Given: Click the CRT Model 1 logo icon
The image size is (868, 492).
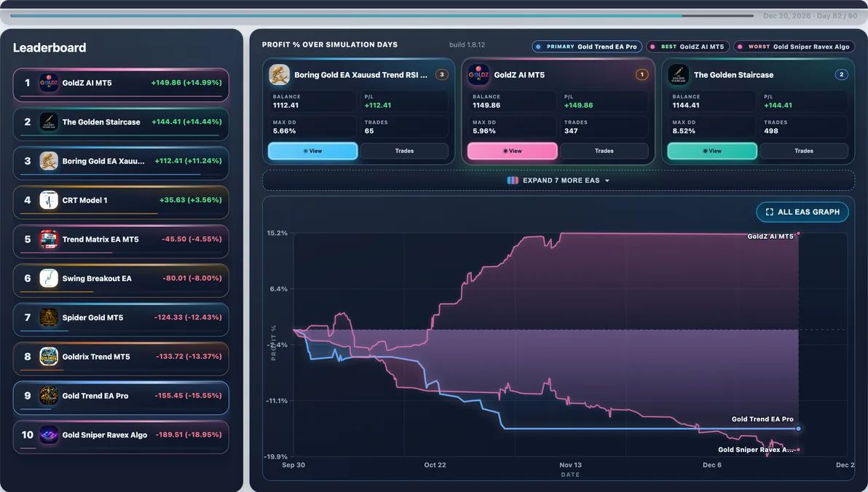Looking at the screenshot, I should pyautogui.click(x=49, y=200).
